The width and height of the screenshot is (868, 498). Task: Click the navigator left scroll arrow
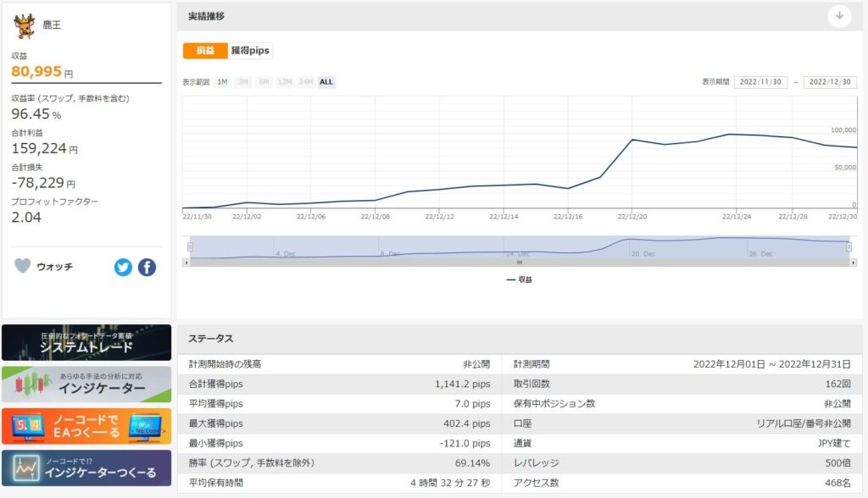tap(186, 263)
